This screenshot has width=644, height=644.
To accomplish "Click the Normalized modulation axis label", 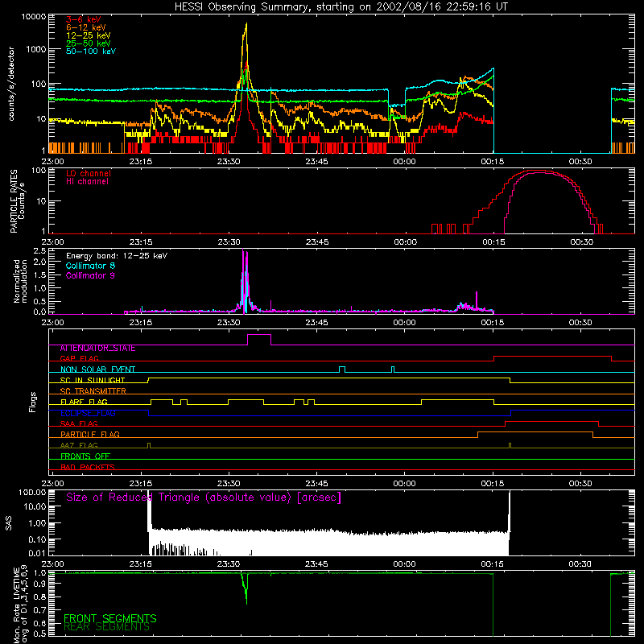I will [19, 281].
